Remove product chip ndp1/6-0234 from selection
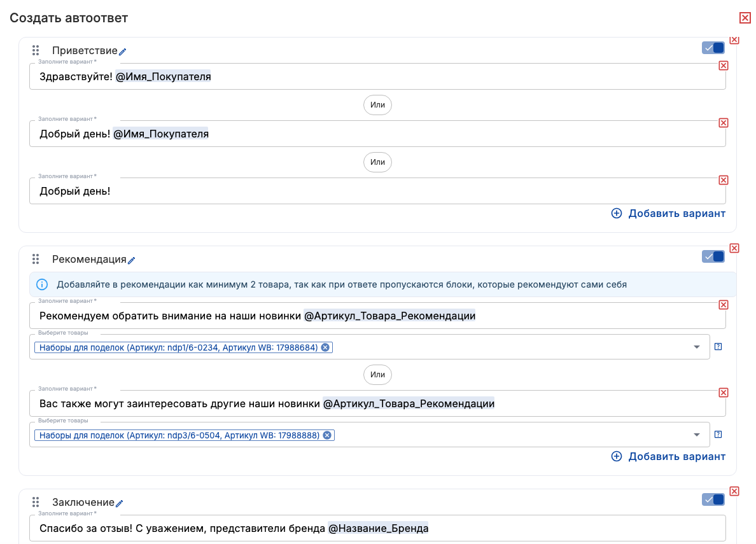 coord(325,347)
